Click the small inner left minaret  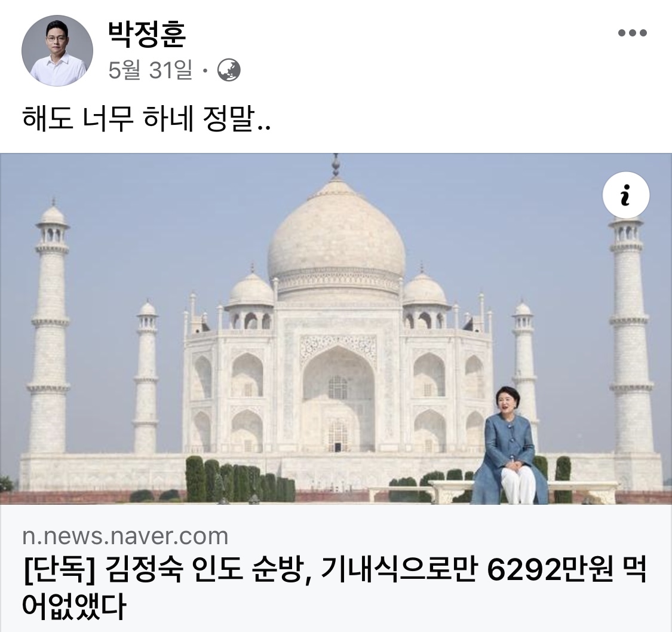(x=146, y=377)
